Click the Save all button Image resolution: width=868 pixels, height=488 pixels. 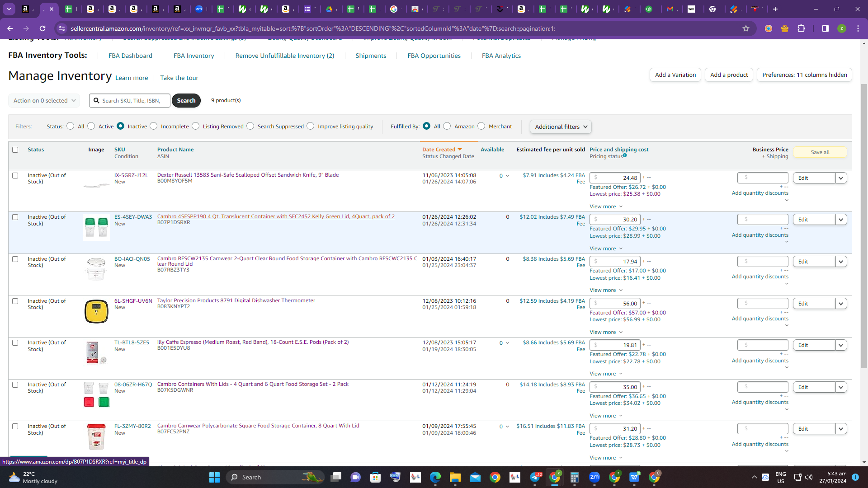pos(820,152)
